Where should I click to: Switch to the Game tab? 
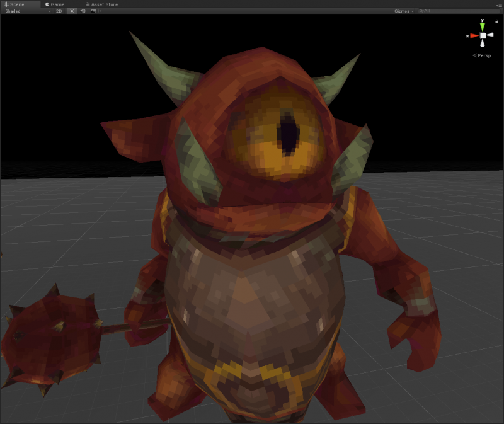55,4
